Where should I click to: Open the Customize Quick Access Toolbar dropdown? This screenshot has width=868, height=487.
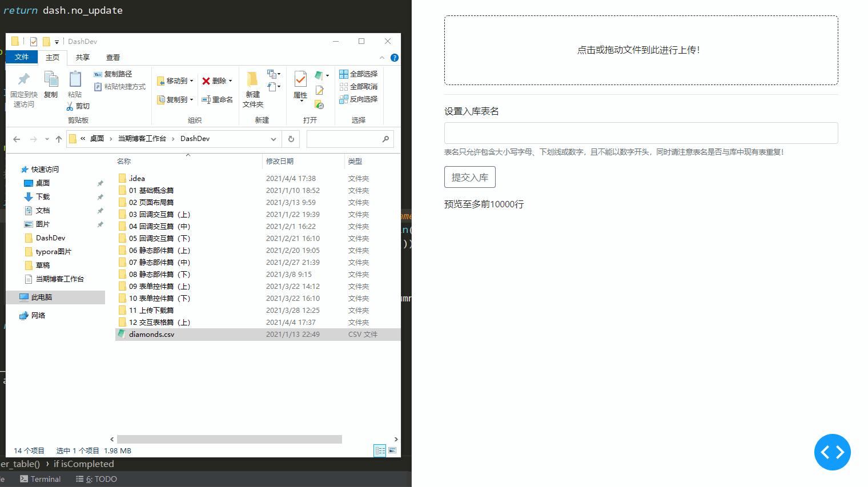pos(57,42)
